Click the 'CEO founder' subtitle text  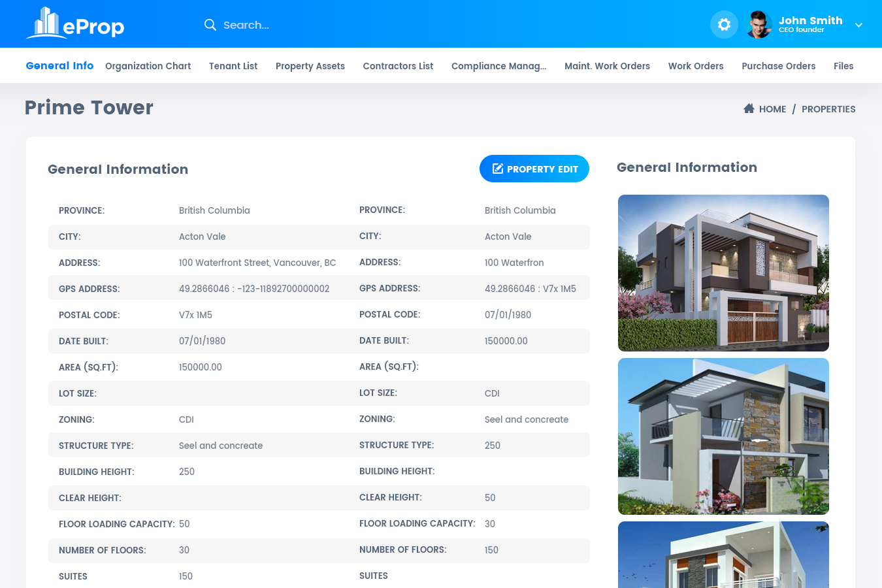801,30
